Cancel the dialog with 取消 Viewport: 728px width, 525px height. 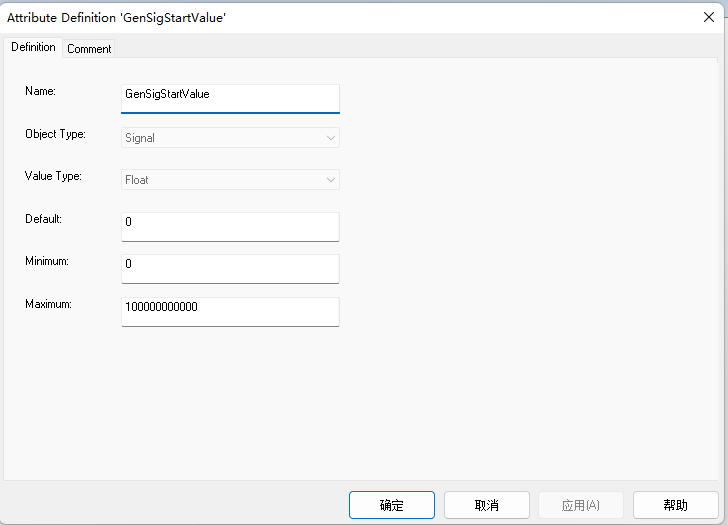(487, 505)
